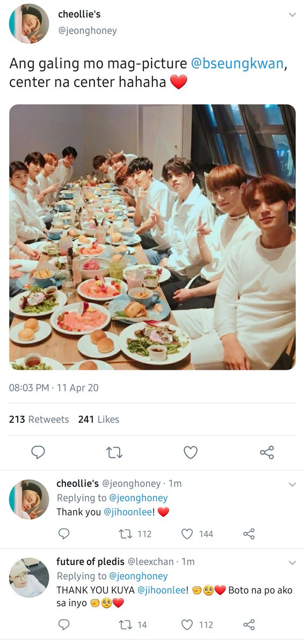This screenshot has width=305, height=644.
Task: Share the main tweet via share icon
Action: tap(267, 453)
